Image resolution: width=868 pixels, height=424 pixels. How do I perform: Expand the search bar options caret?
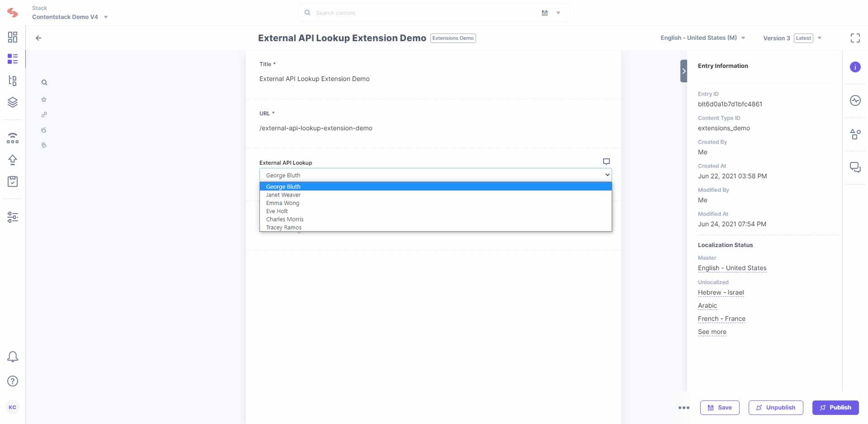point(558,13)
